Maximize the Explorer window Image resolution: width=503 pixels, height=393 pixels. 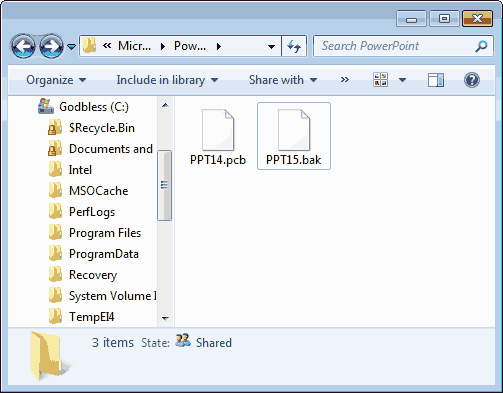pos(444,19)
